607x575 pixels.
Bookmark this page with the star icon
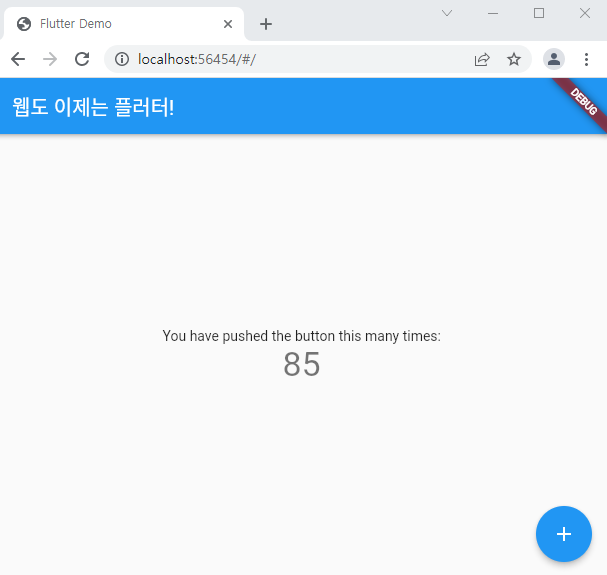click(x=514, y=59)
